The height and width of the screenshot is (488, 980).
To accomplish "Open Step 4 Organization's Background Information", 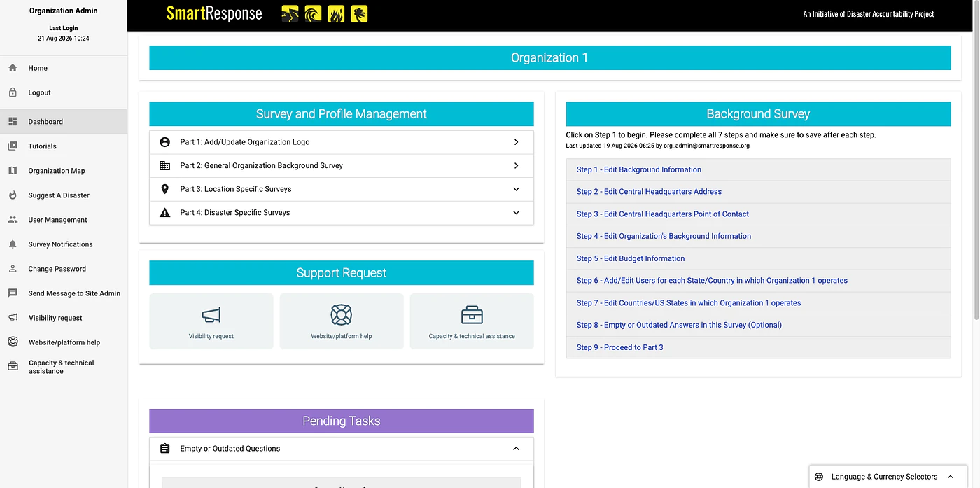I will [664, 236].
